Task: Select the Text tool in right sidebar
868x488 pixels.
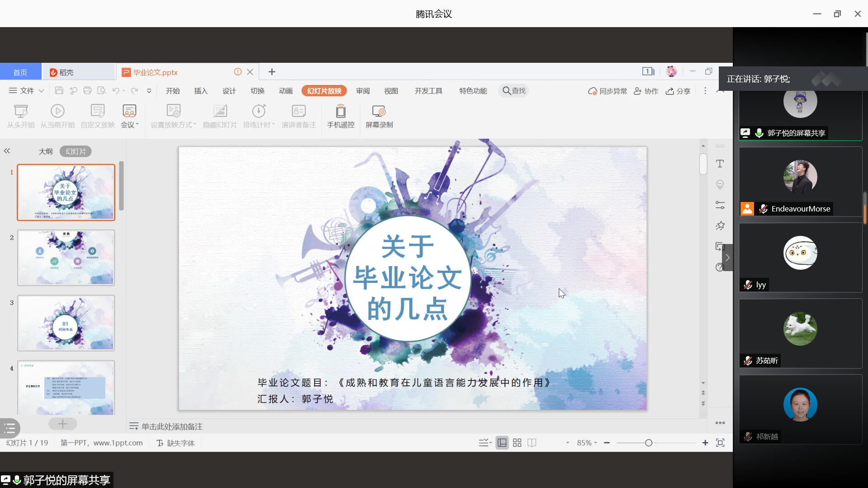Action: click(x=720, y=164)
